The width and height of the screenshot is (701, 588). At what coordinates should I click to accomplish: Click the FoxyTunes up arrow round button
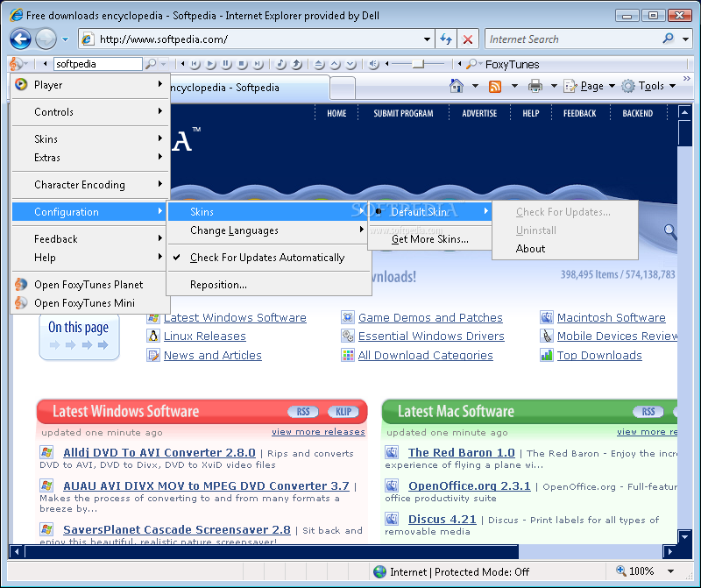(x=335, y=64)
